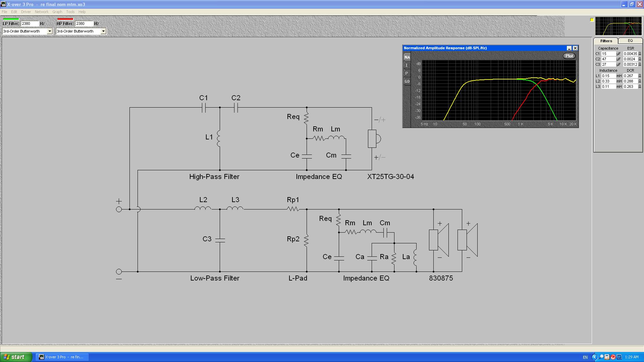The height and width of the screenshot is (362, 644).
Task: Open the File menu
Action: coord(4,12)
